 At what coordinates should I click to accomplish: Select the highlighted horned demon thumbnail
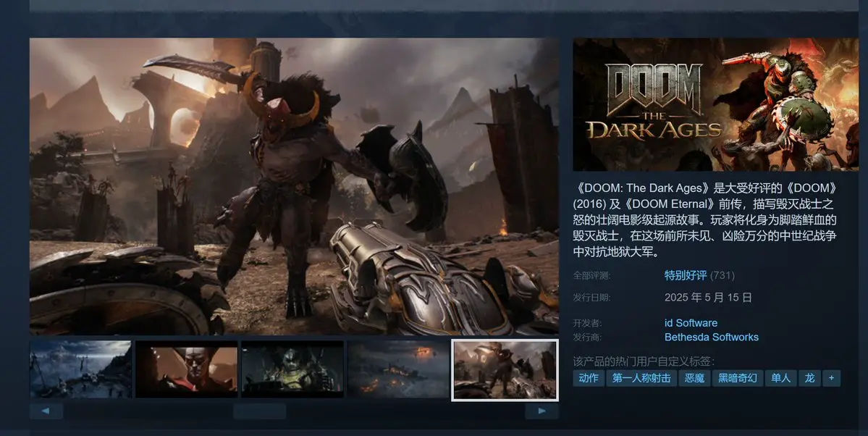505,370
